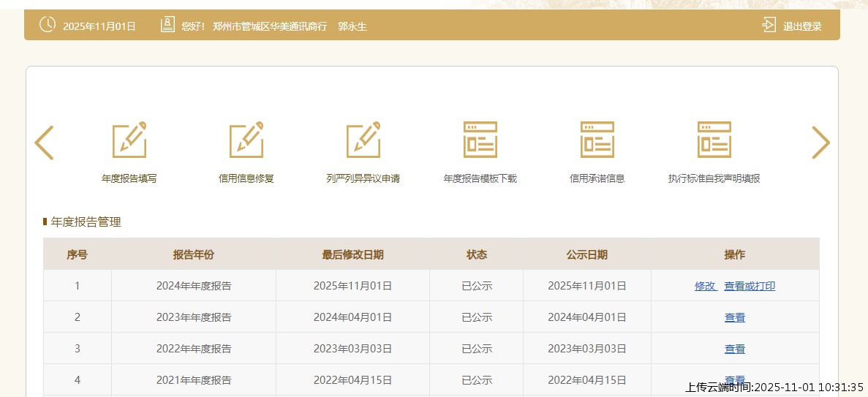
Task: Click the 执行标准自我声明填报 icon
Action: pos(714,140)
